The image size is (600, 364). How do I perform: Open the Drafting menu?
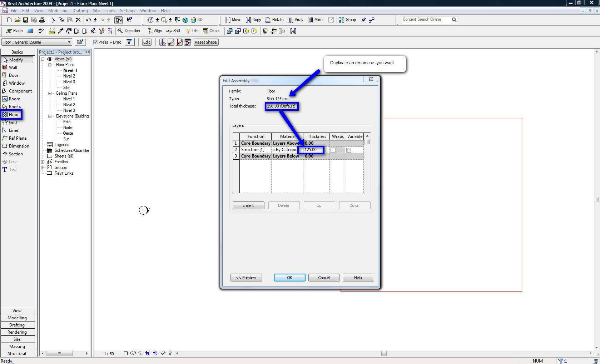[x=80, y=11]
